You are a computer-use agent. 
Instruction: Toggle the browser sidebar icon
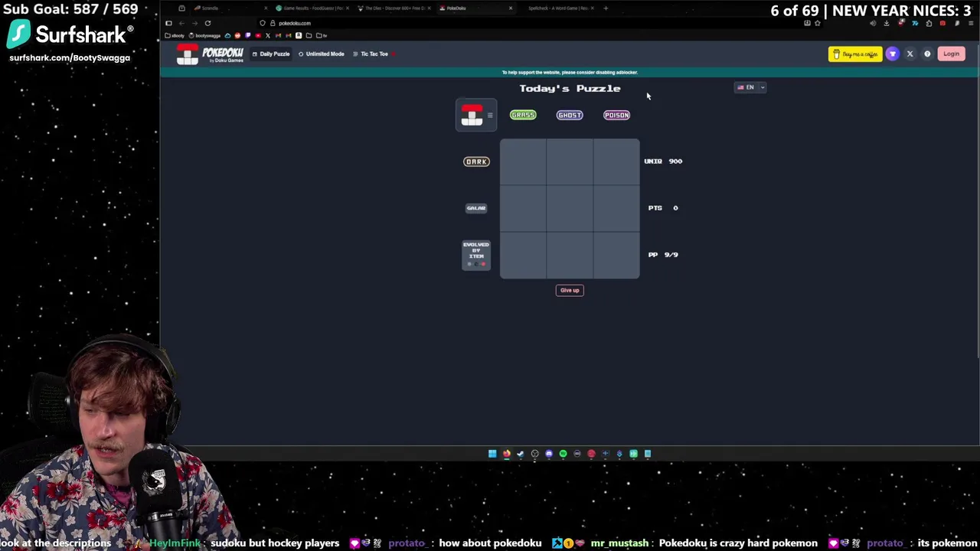click(x=168, y=23)
